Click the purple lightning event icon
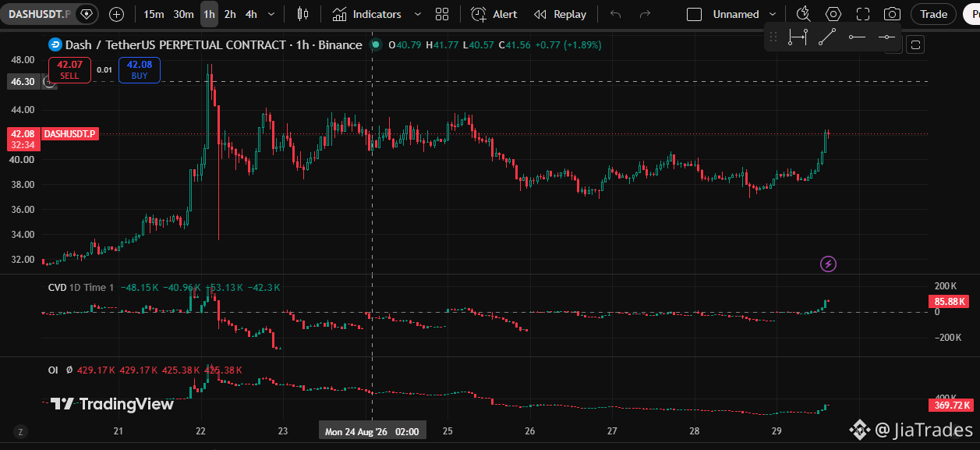Viewport: 980px width, 450px height. pos(829,264)
